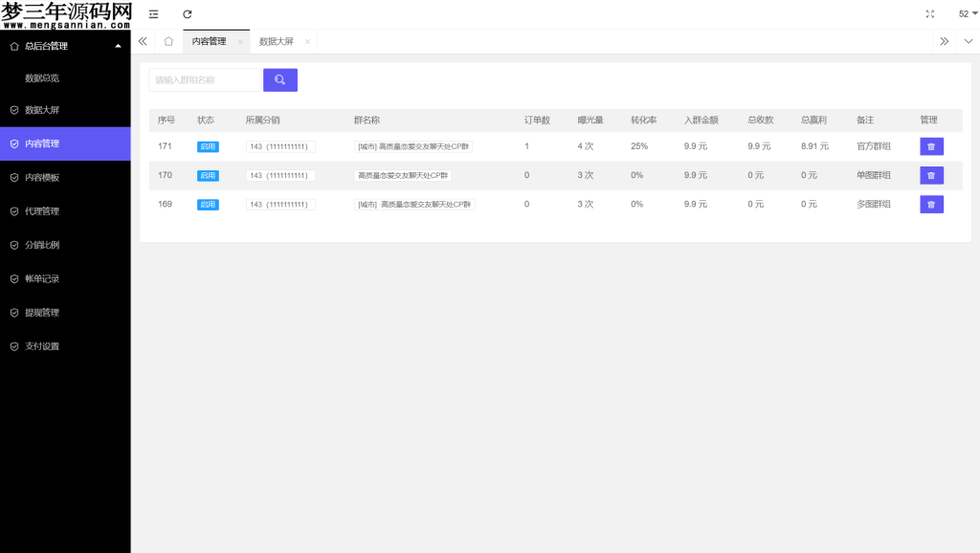The width and height of the screenshot is (980, 553).
Task: Collapse the sidebar using the menu icon
Action: [153, 14]
